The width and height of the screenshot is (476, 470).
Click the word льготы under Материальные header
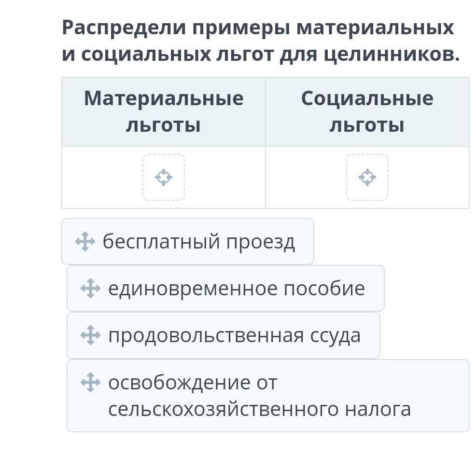pos(163,125)
